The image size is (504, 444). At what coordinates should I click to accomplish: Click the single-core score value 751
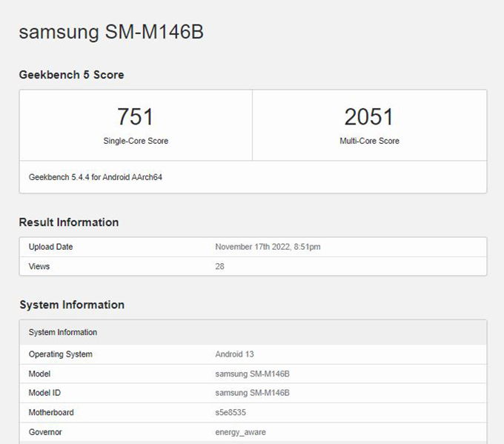point(136,116)
